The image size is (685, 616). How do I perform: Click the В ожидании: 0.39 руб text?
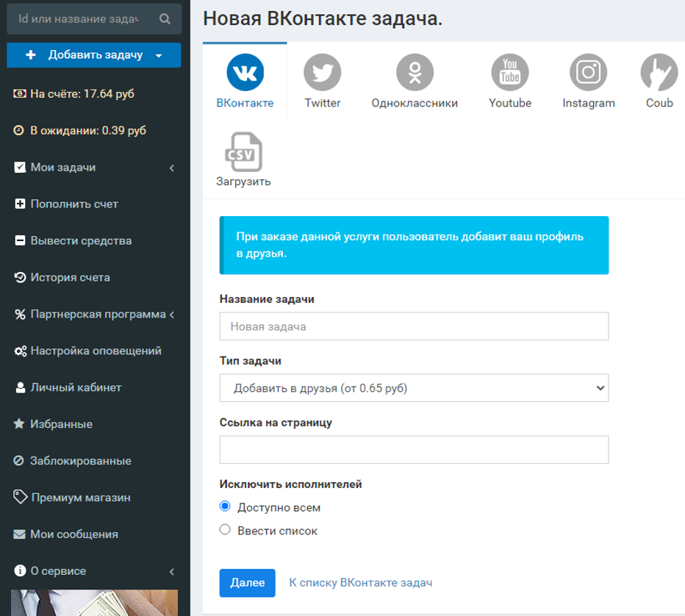click(x=87, y=131)
